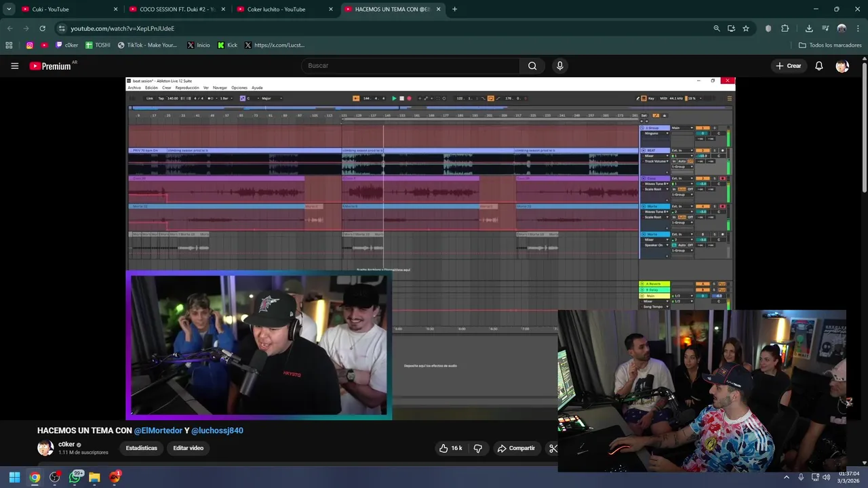Viewport: 868px width, 488px height.
Task: Toggle the BEAT track activator number 2
Action: tap(703, 150)
